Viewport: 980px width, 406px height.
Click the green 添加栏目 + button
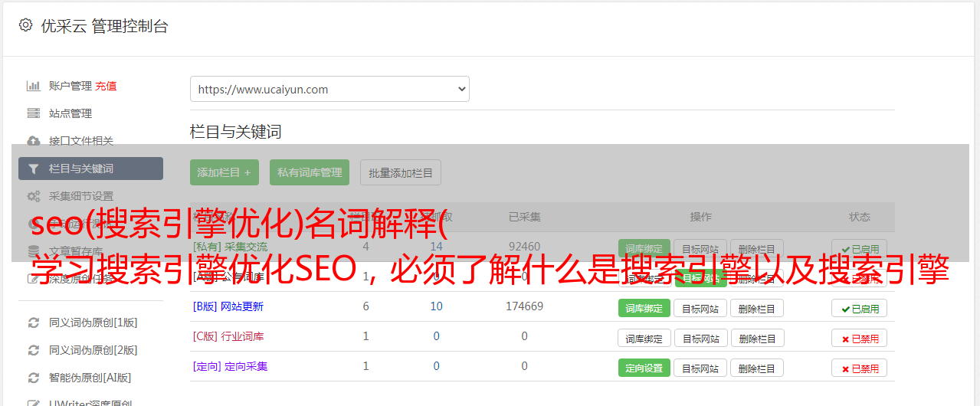(225, 172)
